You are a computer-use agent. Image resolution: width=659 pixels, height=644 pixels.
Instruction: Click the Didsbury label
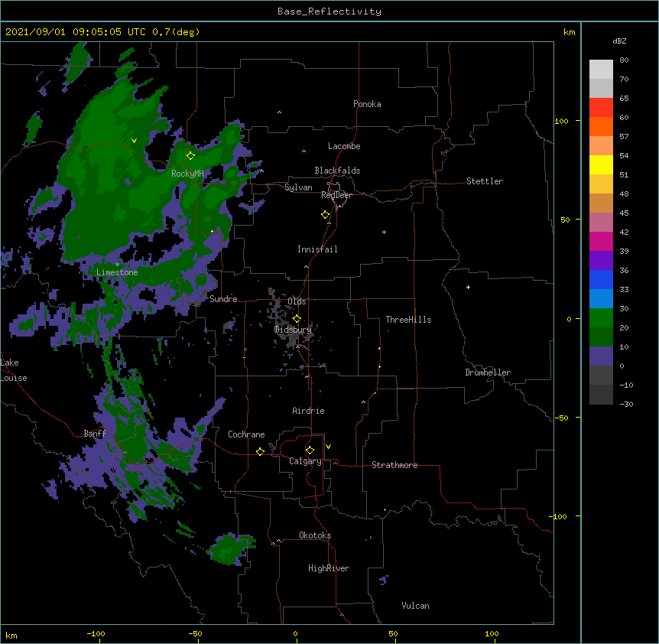coord(293,330)
